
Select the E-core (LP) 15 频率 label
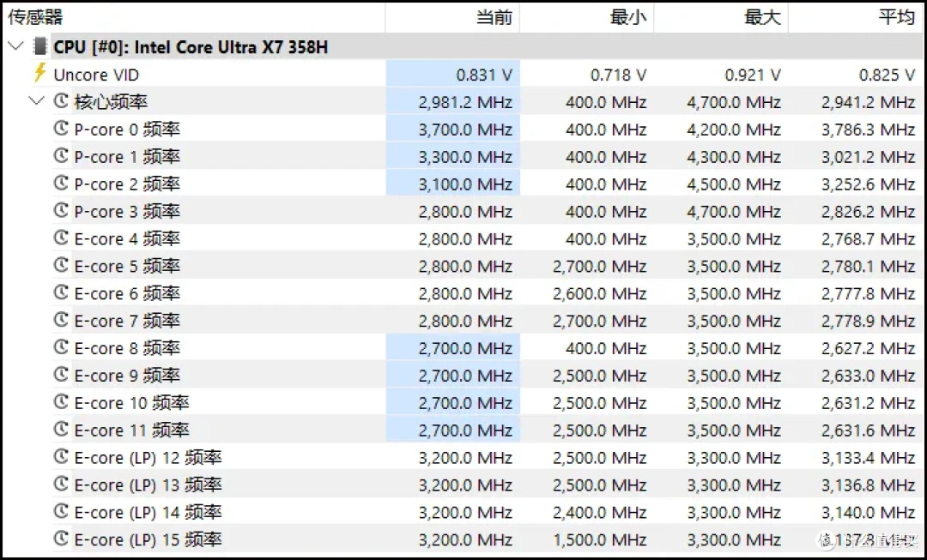pyautogui.click(x=148, y=540)
